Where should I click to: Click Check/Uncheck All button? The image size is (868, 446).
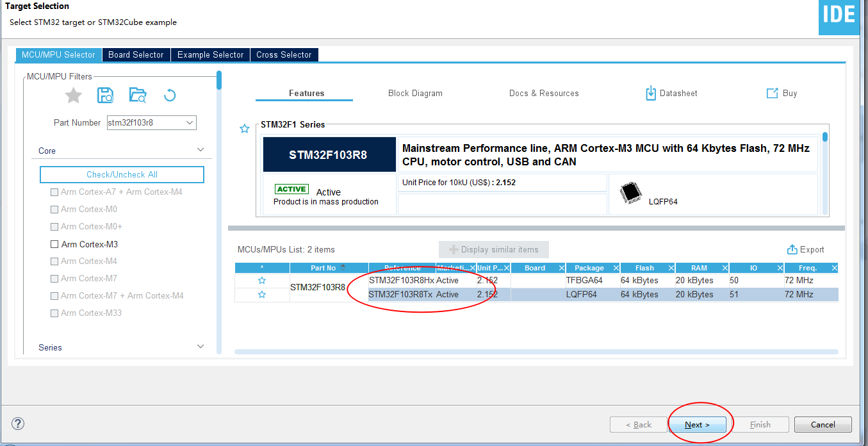pyautogui.click(x=122, y=174)
